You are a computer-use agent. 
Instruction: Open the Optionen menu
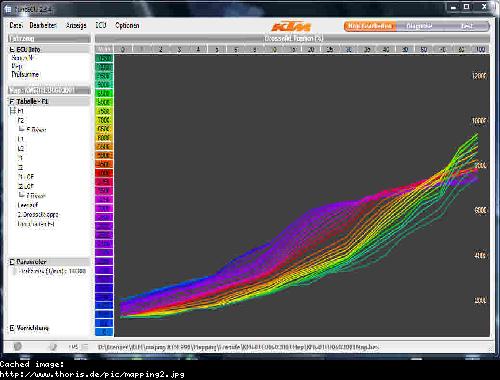tap(127, 25)
